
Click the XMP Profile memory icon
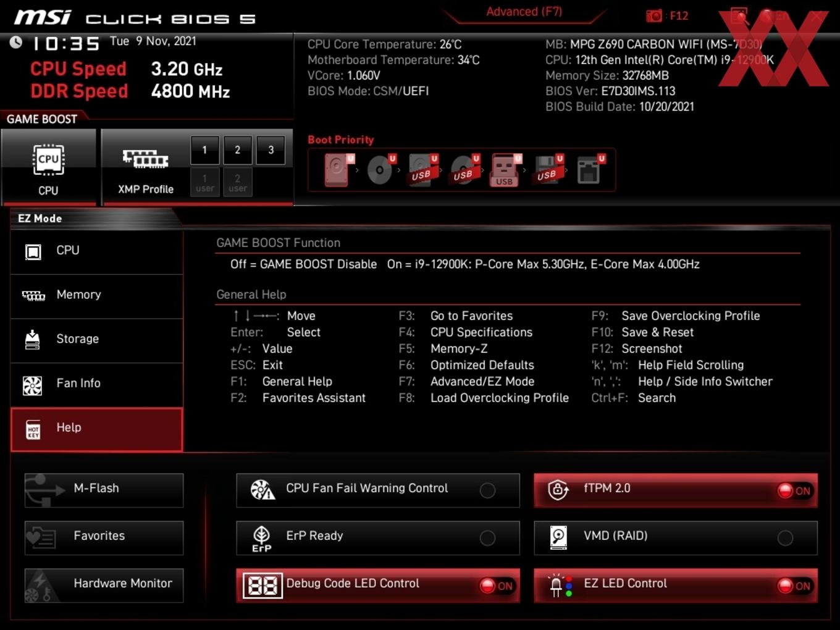pyautogui.click(x=146, y=159)
